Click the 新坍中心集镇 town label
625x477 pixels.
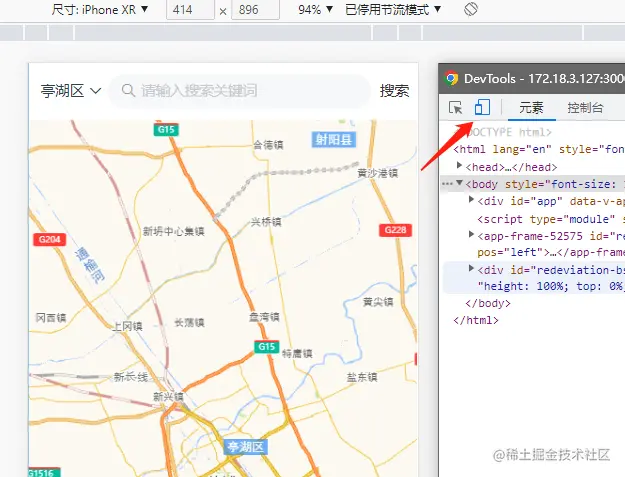click(173, 231)
